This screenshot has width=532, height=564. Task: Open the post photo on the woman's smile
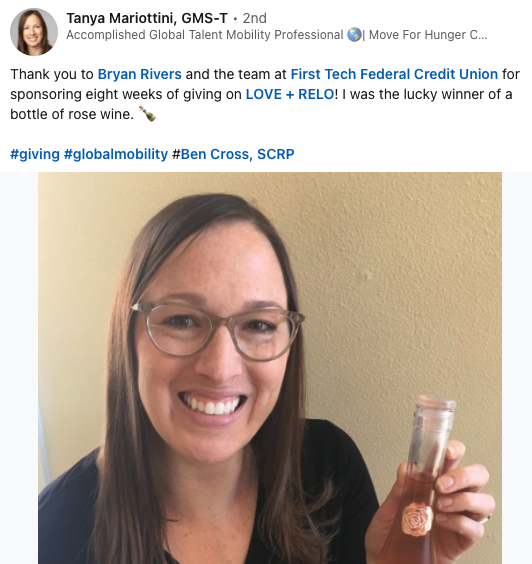coord(212,404)
